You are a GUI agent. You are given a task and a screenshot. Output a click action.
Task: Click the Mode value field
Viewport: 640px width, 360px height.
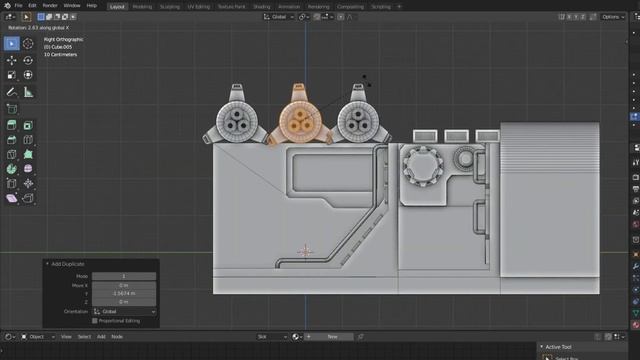124,276
